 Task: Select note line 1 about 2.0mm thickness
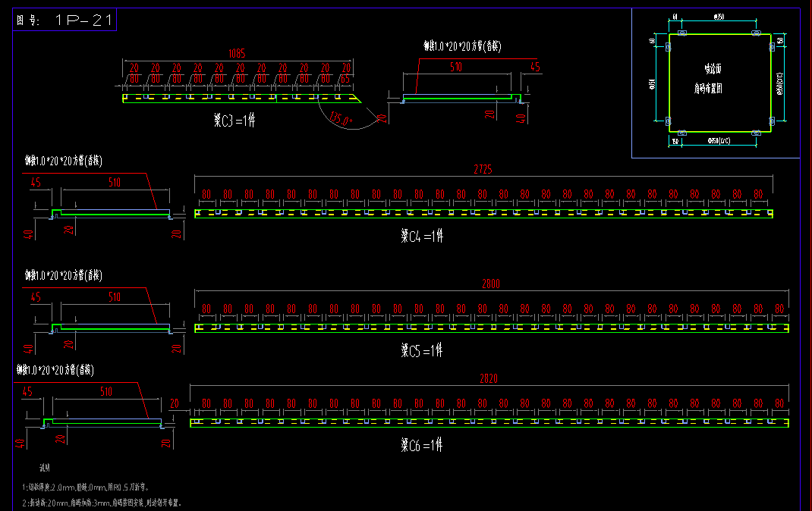pyautogui.click(x=86, y=487)
